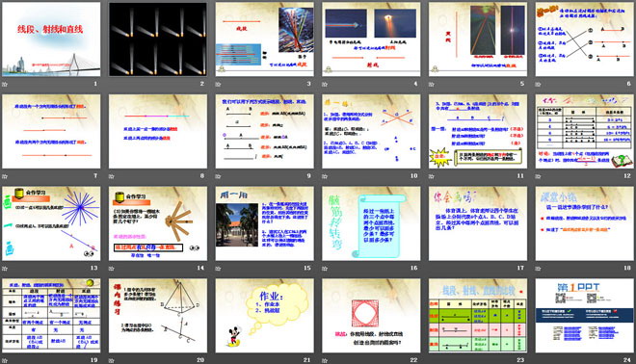Select the title slide with red 线段、射线和直线 heading
Screen dimensions: 636x364
pos(51,39)
